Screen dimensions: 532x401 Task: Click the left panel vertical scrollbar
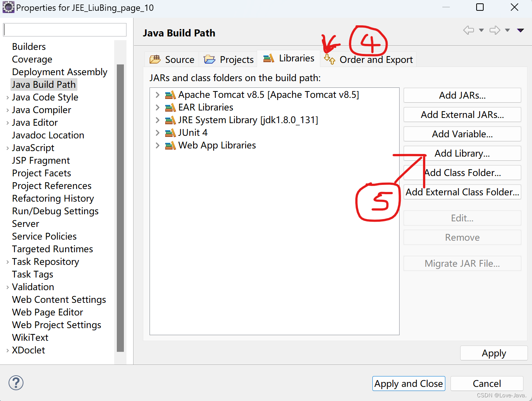120,208
